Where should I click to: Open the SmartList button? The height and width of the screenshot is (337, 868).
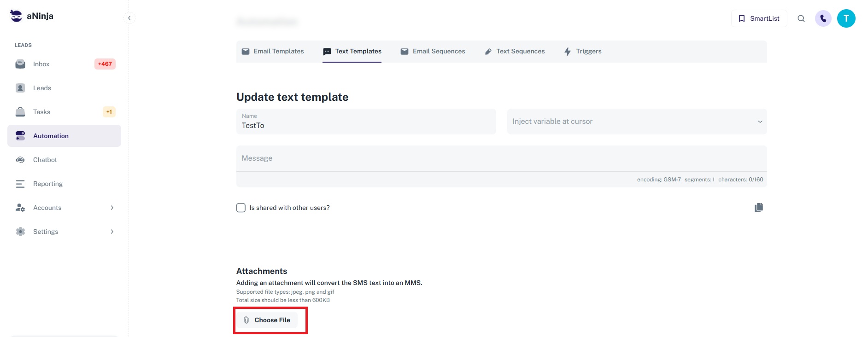(x=759, y=18)
